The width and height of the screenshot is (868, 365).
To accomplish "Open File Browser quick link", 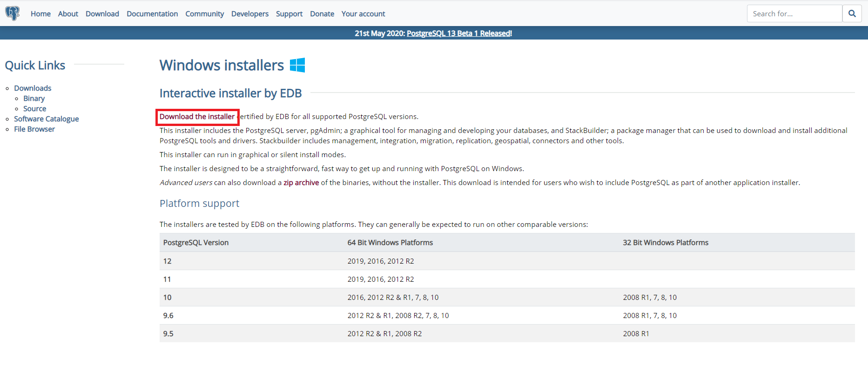I will pyautogui.click(x=34, y=129).
